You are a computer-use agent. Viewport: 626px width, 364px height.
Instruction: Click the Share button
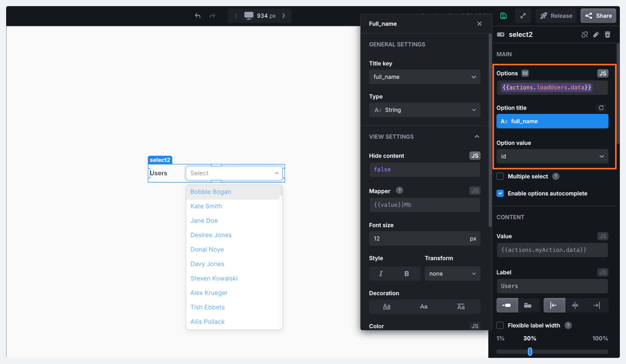[x=598, y=16]
